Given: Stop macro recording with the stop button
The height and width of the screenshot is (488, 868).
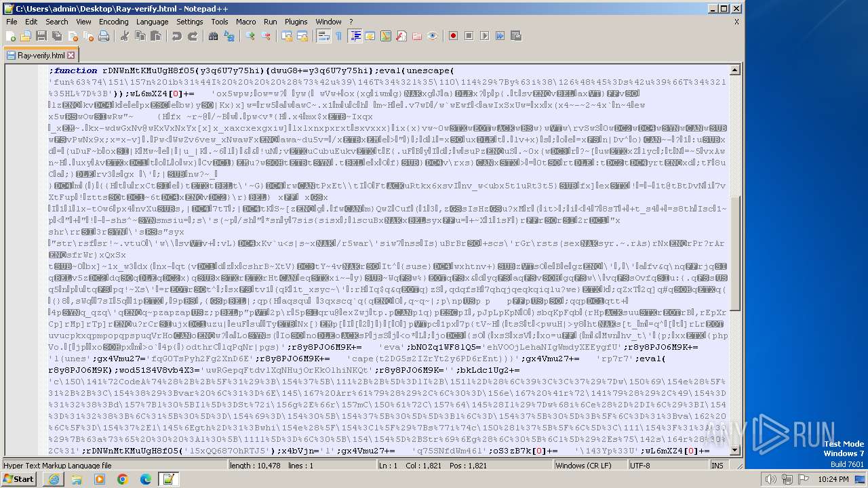Looking at the screenshot, I should 469,36.
